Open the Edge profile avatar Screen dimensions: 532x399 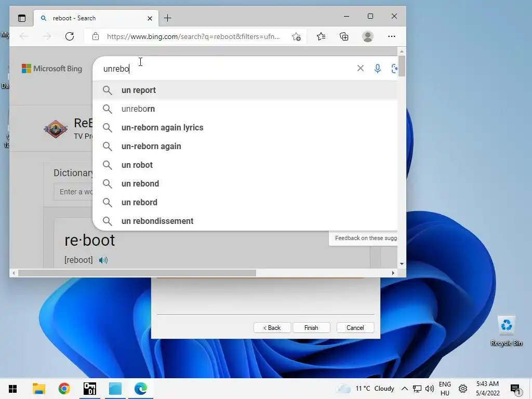[367, 36]
